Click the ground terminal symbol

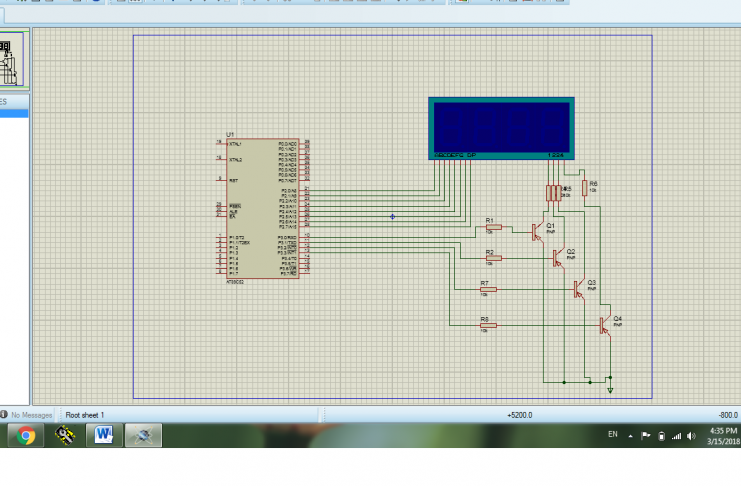click(610, 390)
